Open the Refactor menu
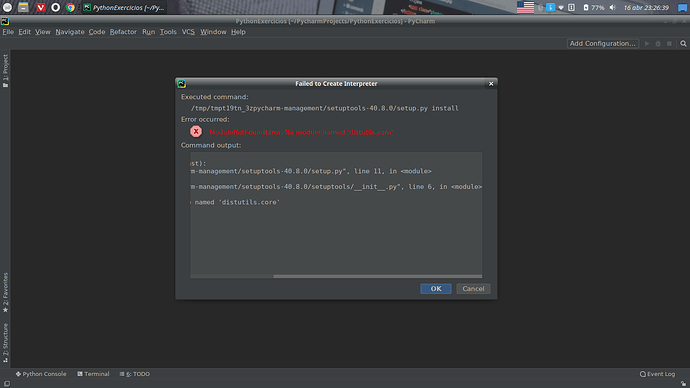 coord(123,32)
